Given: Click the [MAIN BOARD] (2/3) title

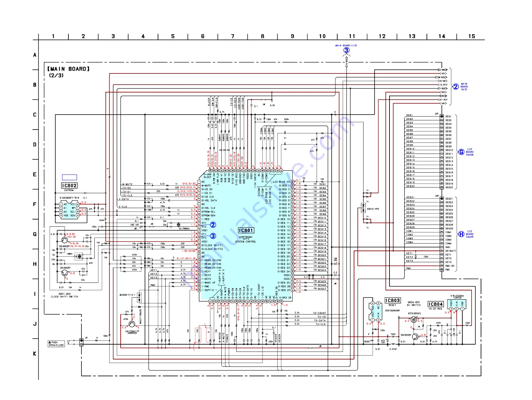Looking at the screenshot, I should coord(68,72).
